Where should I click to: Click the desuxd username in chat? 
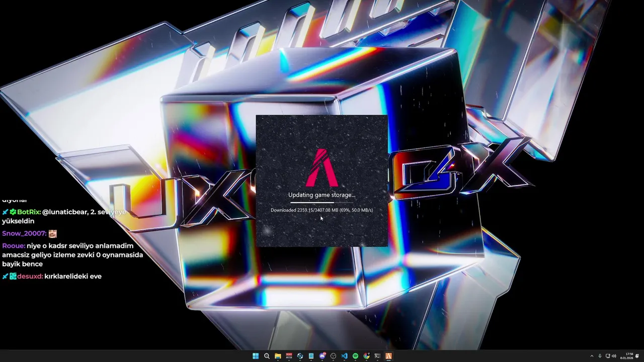point(30,276)
